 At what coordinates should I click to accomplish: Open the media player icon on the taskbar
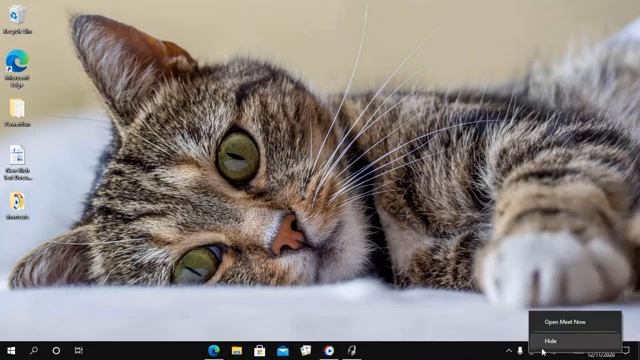tap(329, 351)
